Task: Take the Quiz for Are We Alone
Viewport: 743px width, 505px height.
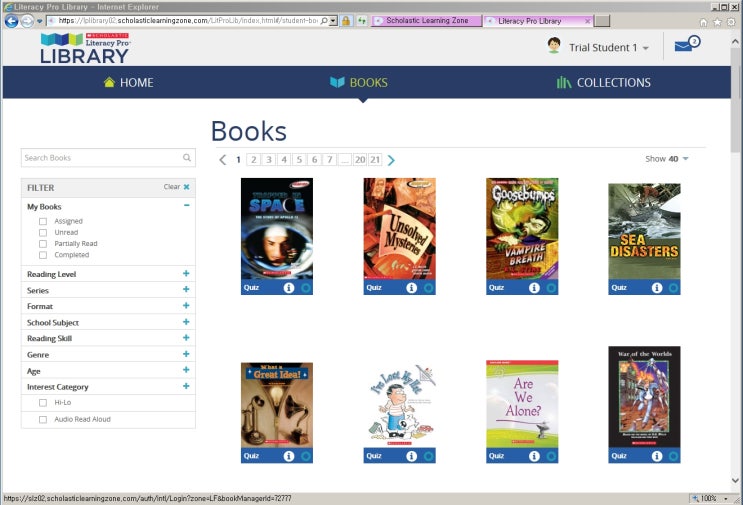Action: 496,456
